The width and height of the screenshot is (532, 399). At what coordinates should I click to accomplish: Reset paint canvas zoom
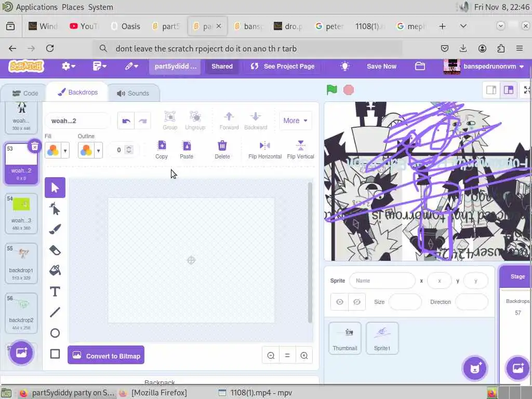[x=287, y=355]
